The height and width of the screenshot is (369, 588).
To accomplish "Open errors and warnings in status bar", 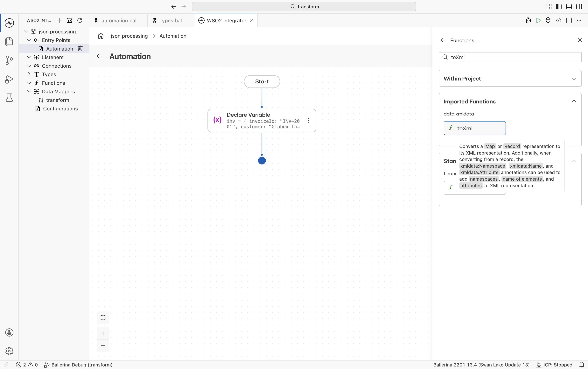I will (x=27, y=365).
